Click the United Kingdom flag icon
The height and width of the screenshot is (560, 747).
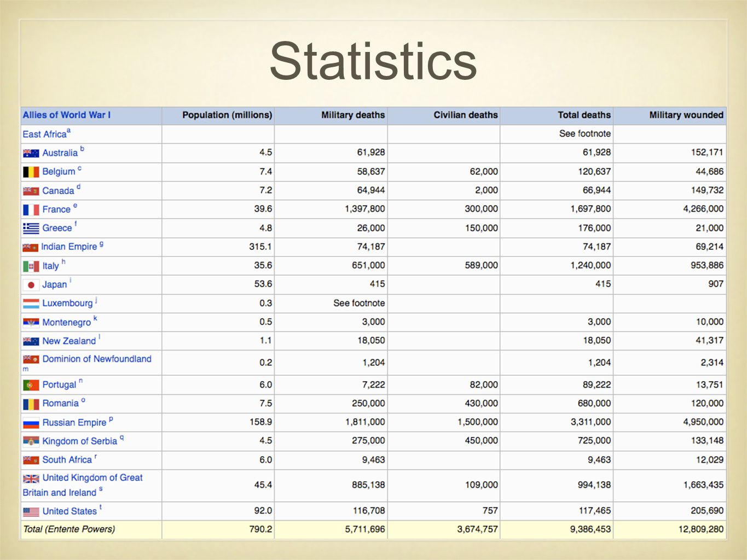pyautogui.click(x=31, y=479)
